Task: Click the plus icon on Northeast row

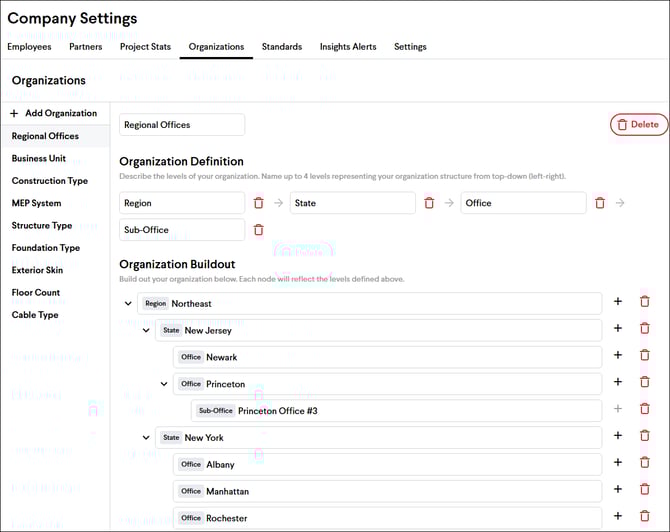Action: [x=617, y=302]
